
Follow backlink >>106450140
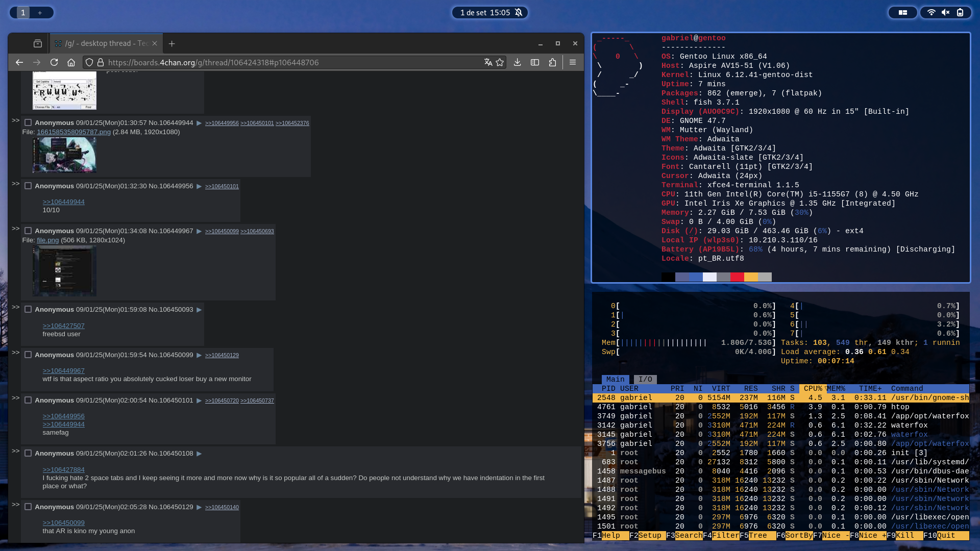(222, 507)
